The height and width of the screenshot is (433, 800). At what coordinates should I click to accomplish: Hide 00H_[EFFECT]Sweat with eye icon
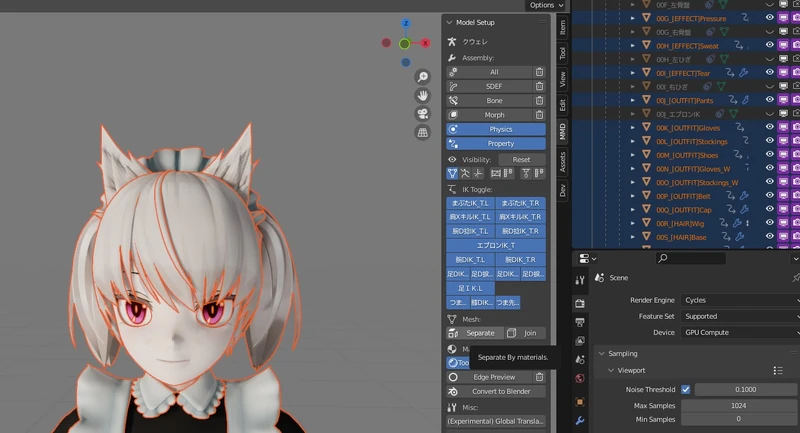pos(769,45)
